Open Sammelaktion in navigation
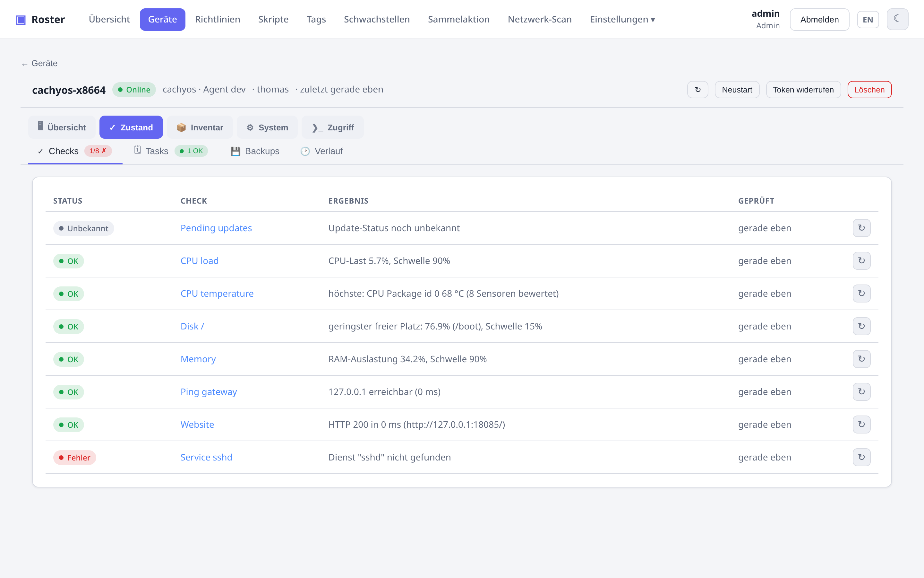Viewport: 924px width, 578px height. click(x=458, y=19)
